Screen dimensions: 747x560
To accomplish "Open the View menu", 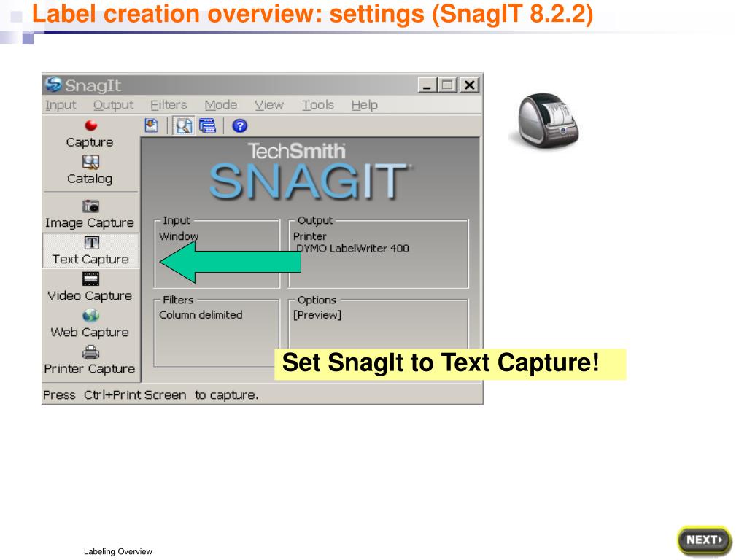I will [x=269, y=105].
